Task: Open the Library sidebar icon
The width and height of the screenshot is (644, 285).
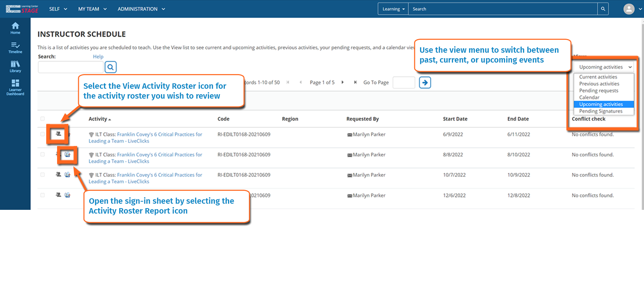Action: click(15, 66)
